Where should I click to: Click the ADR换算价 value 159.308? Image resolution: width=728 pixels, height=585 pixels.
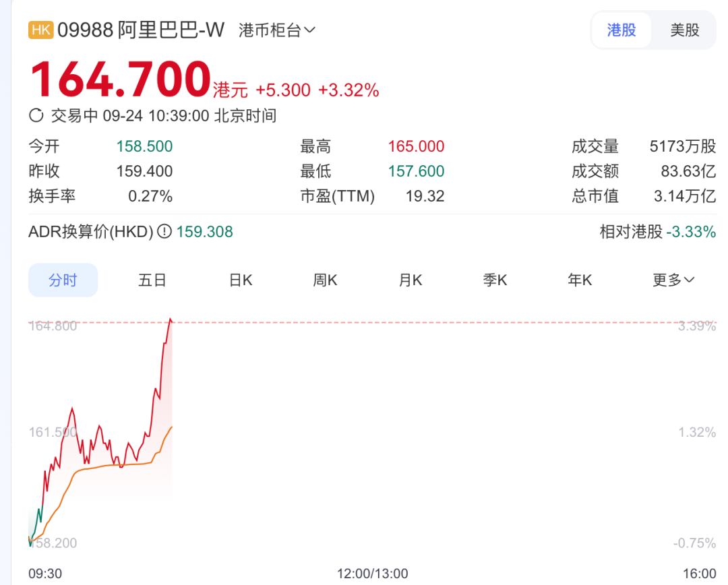(204, 232)
